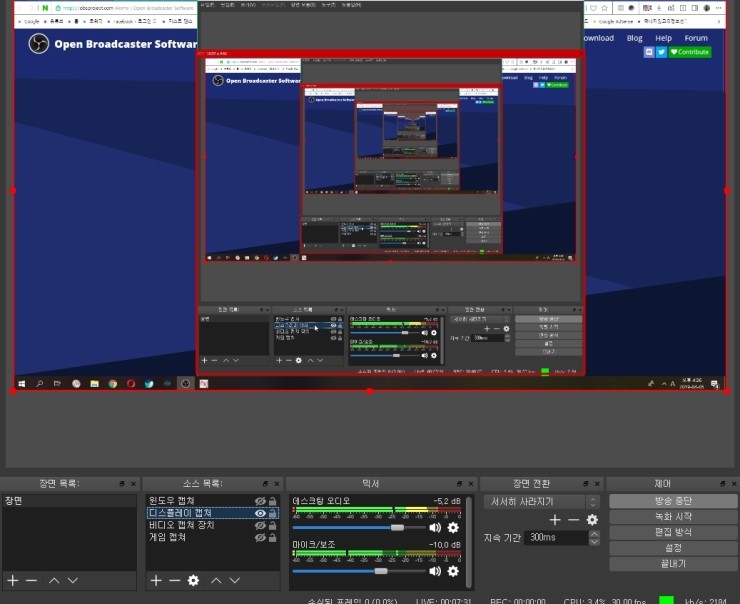Screen dimensions: 740x604
Task: Open 설정 settings button
Action: pyautogui.click(x=673, y=548)
